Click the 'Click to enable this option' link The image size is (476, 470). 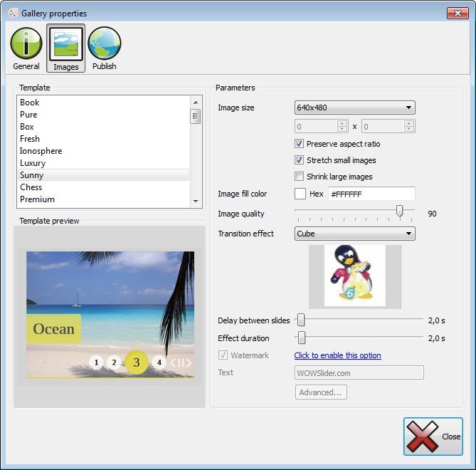337,355
